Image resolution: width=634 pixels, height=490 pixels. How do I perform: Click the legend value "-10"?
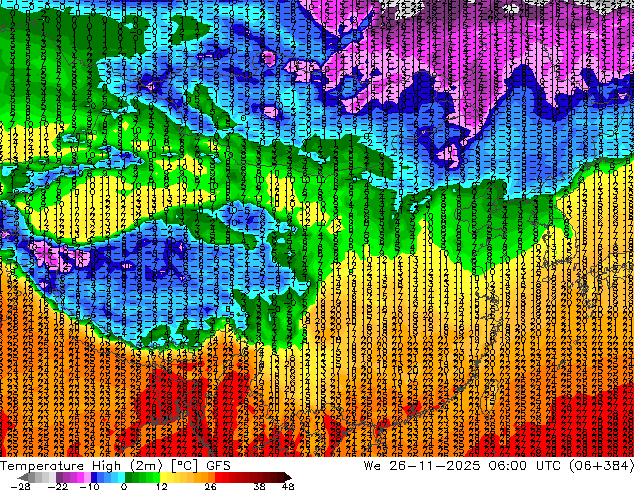point(90,486)
